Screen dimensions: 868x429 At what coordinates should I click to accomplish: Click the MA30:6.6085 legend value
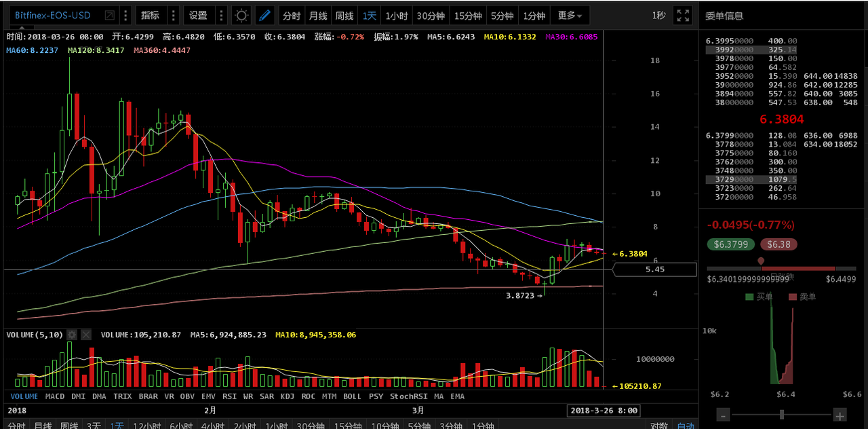tap(572, 37)
